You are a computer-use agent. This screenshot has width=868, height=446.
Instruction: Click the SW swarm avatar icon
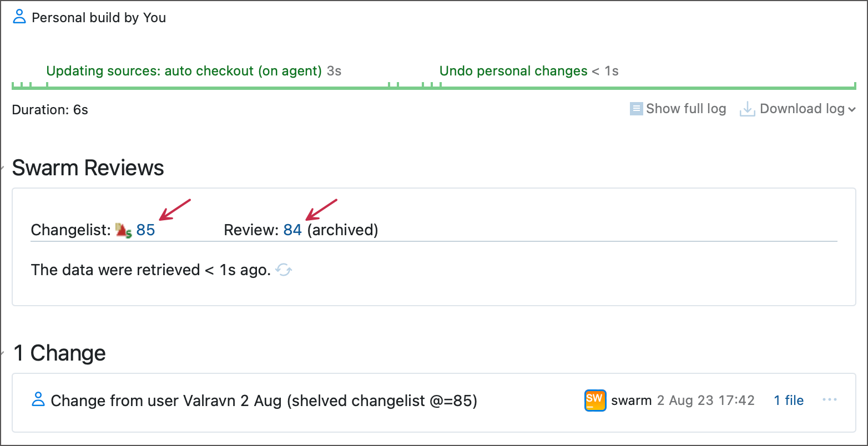[x=595, y=401]
